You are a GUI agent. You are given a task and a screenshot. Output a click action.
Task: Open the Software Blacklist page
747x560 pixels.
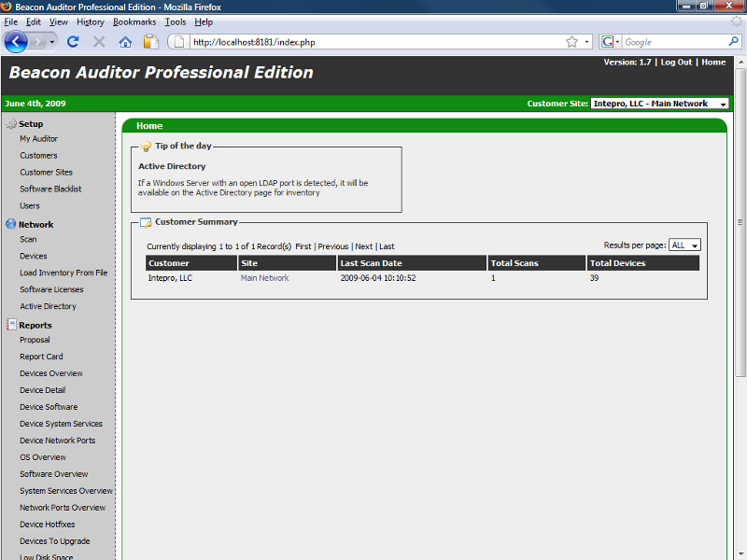point(50,189)
